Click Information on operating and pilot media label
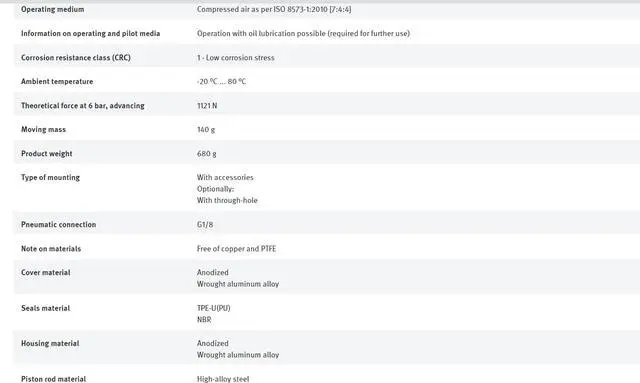Viewport: 640px width, 383px height. (x=90, y=33)
